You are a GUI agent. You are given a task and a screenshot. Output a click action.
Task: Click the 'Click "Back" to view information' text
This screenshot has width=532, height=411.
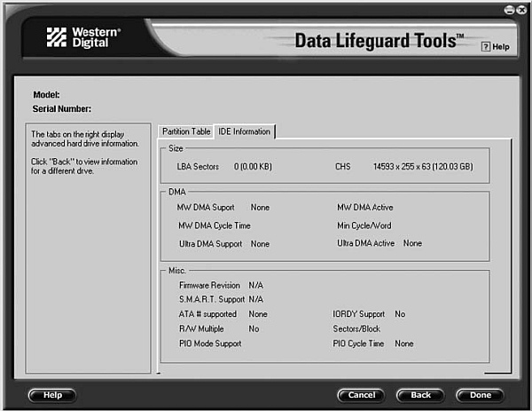[84, 162]
